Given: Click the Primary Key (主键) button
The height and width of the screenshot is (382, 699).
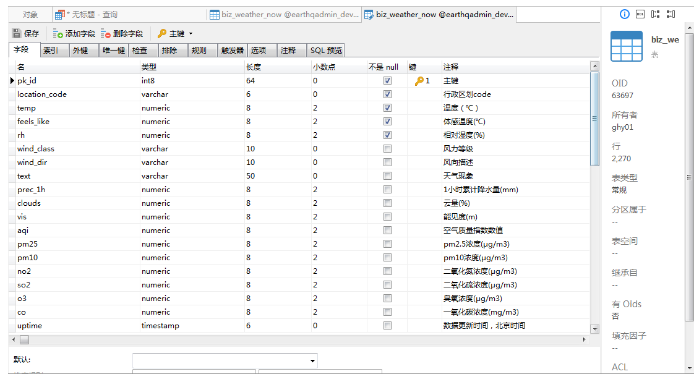Looking at the screenshot, I should (x=171, y=33).
